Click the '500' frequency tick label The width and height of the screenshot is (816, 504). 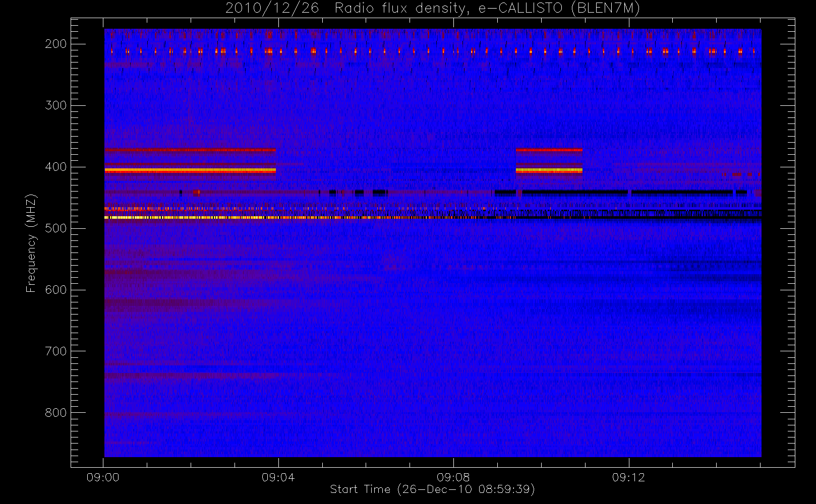[x=56, y=228]
